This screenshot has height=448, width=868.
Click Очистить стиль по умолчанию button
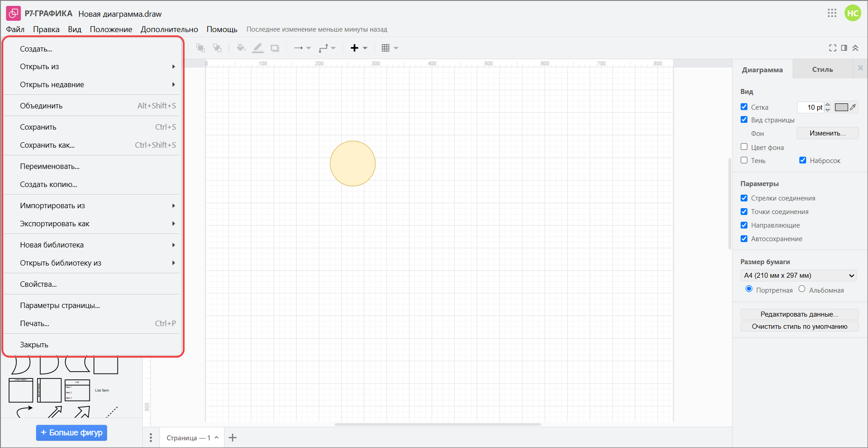(x=799, y=327)
